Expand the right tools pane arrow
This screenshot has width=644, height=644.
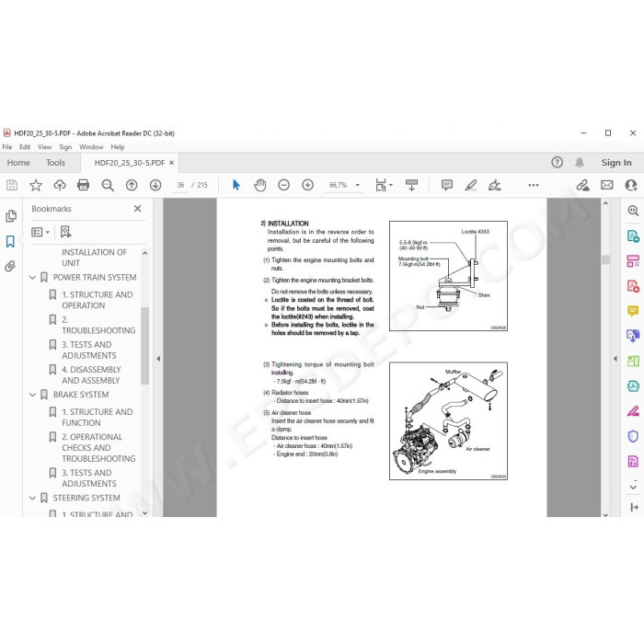pos(615,359)
